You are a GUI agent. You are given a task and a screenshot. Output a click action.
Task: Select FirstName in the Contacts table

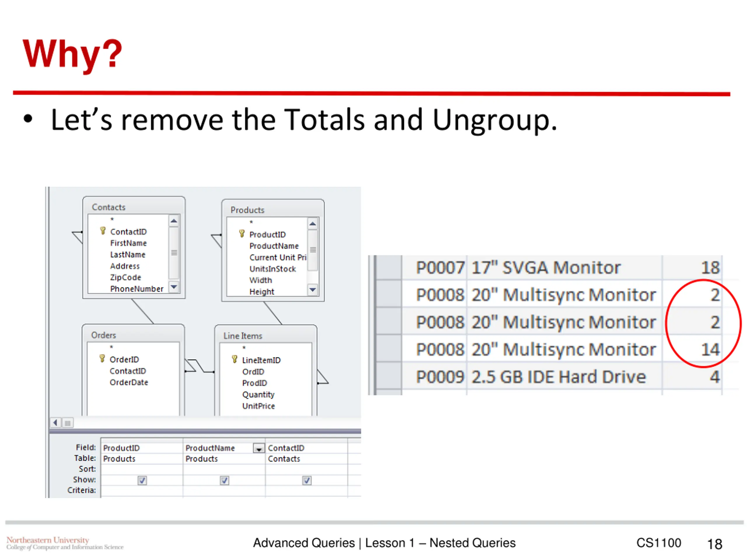[128, 243]
